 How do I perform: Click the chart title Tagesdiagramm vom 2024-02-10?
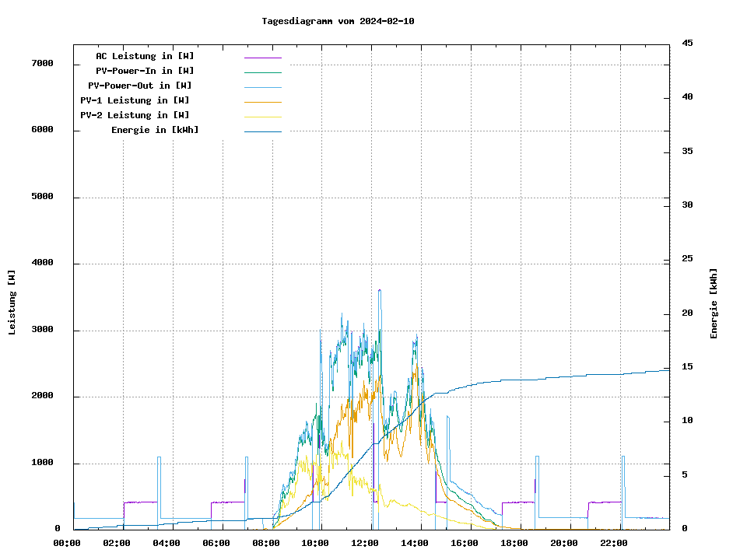[338, 21]
